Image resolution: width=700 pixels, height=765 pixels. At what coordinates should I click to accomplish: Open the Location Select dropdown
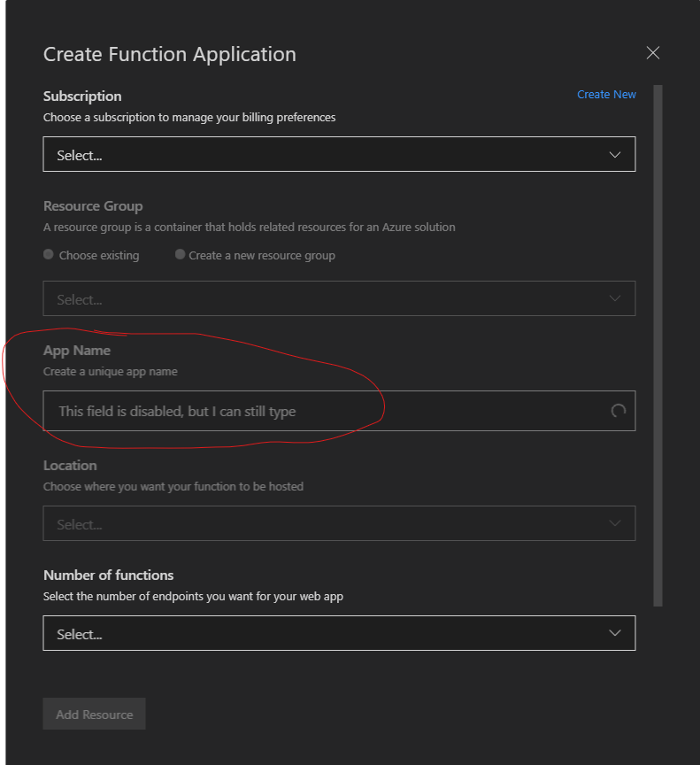pyautogui.click(x=339, y=523)
